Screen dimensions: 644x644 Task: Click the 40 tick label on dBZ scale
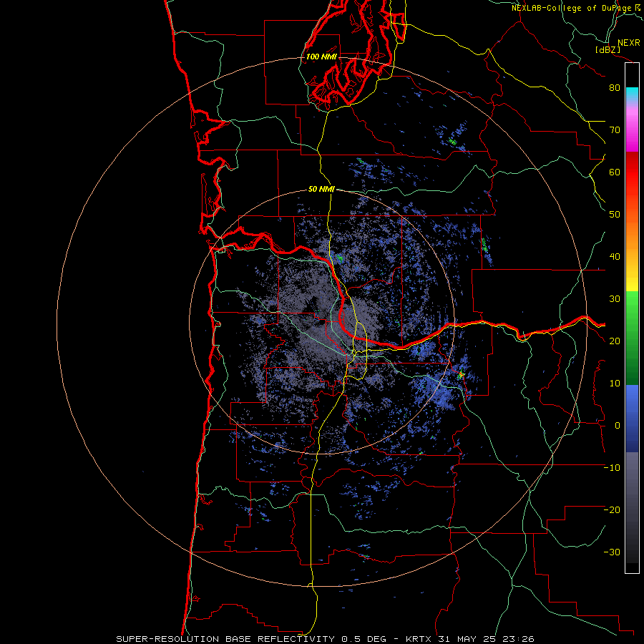coord(615,257)
